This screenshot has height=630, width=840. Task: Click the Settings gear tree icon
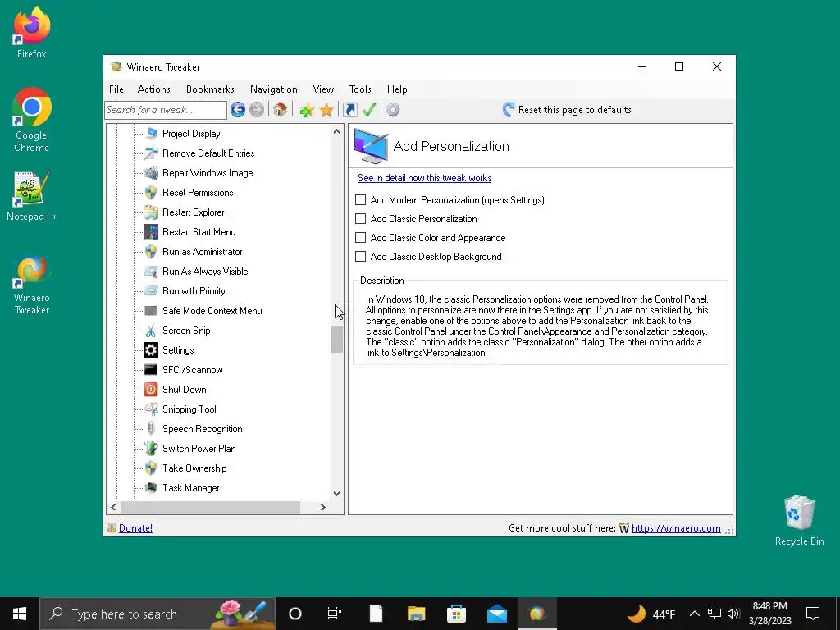click(151, 349)
